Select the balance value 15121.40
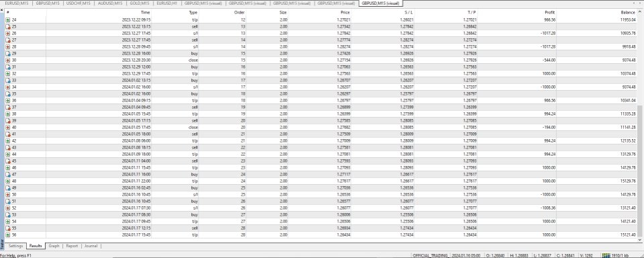644x258 pixels. point(628,235)
